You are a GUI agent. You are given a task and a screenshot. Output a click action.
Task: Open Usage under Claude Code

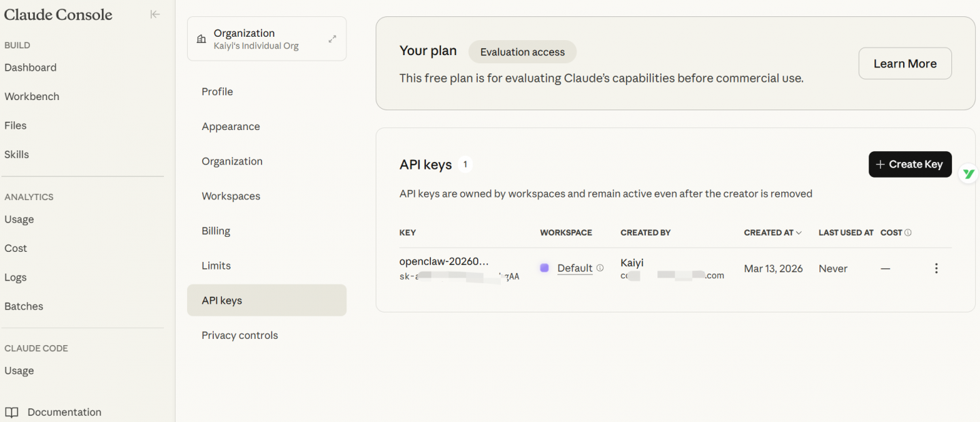pyautogui.click(x=19, y=371)
